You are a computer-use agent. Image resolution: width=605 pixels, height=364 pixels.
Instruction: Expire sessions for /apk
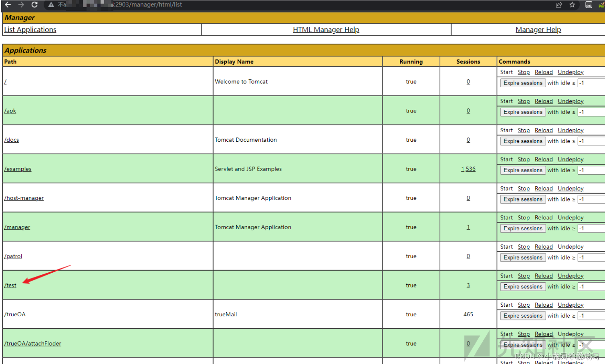coord(523,112)
